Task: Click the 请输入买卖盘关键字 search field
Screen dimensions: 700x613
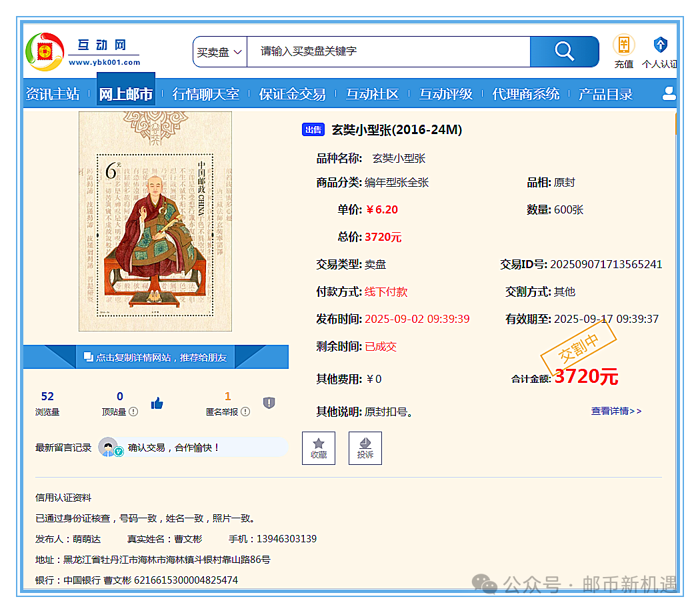Action: (x=389, y=52)
